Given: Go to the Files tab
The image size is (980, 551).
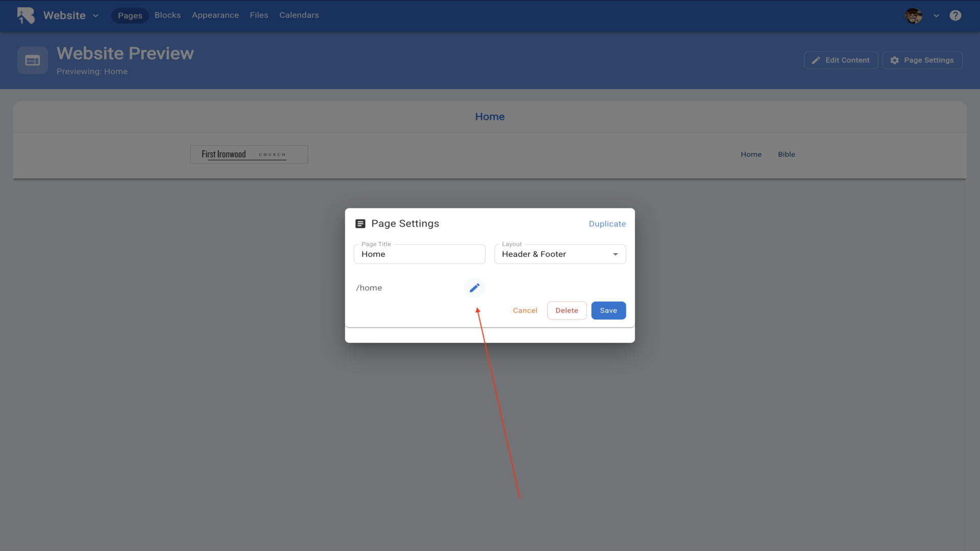Looking at the screenshot, I should click(259, 15).
